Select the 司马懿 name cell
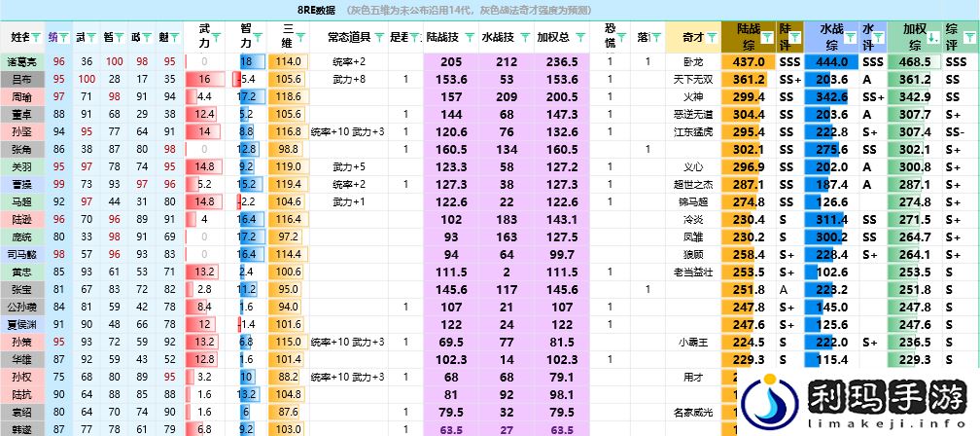This screenshot has height=436, width=980. pos(22,255)
